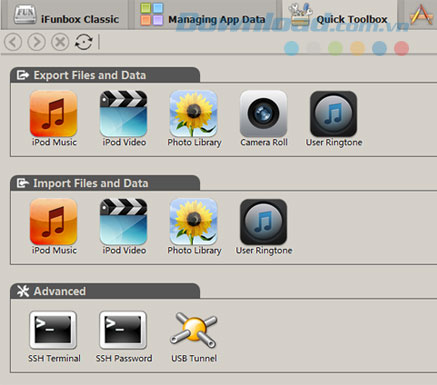Go back with the left arrow button
Viewport: 437px width, 385px height.
click(13, 42)
